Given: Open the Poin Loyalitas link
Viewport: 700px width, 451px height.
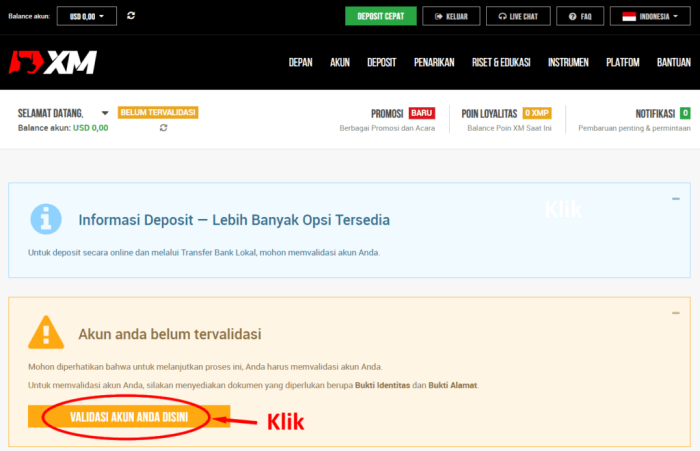Looking at the screenshot, I should [x=489, y=113].
